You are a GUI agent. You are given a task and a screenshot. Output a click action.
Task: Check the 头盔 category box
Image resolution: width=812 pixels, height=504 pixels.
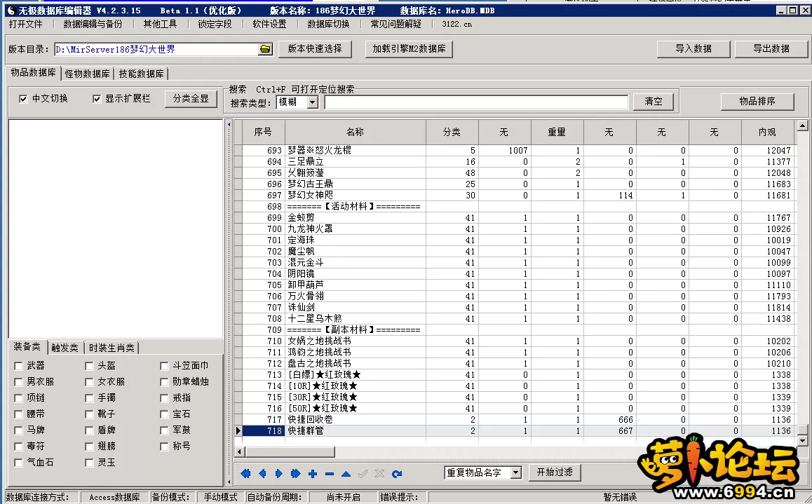point(89,366)
